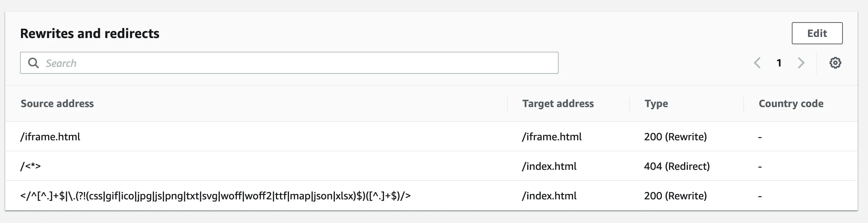Select page number 1
This screenshot has width=868, height=223.
[779, 63]
